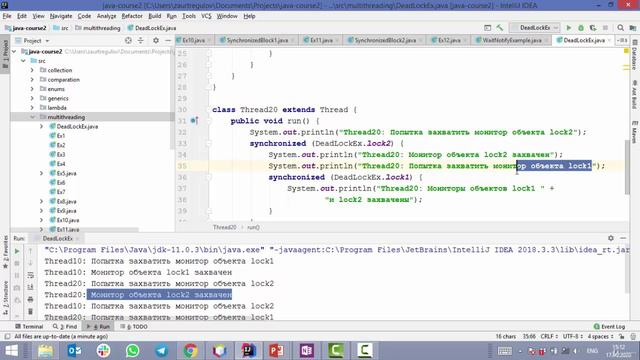The height and width of the screenshot is (360, 640).
Task: Click the Thread20 breadcrumb below the editor
Action: tap(224, 227)
